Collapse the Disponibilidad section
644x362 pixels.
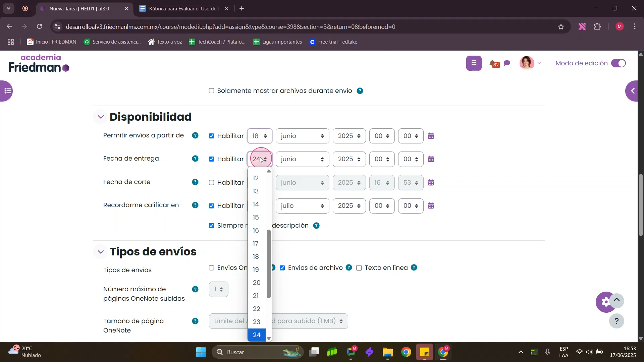(x=101, y=117)
